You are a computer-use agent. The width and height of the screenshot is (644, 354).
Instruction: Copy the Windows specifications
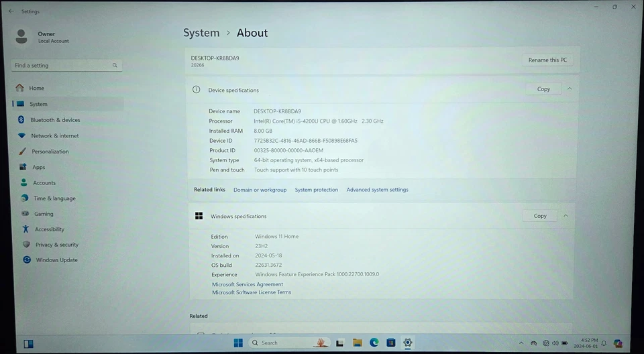pos(540,216)
